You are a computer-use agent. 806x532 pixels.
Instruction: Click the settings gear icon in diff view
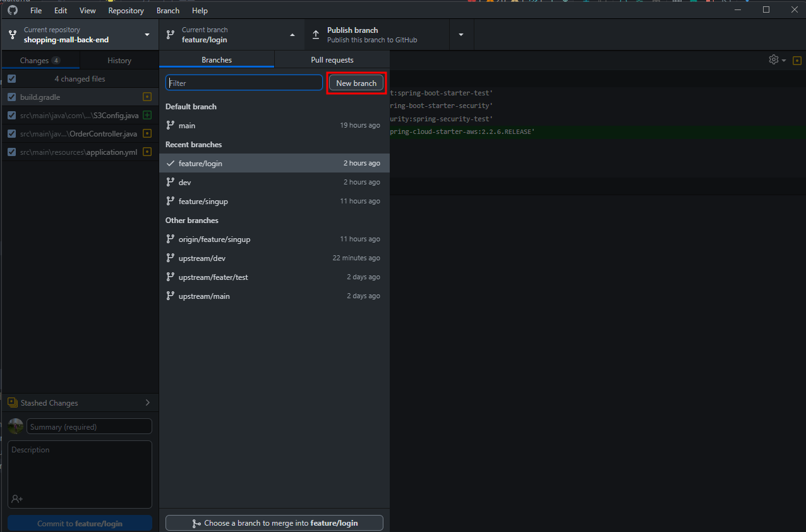(774, 59)
